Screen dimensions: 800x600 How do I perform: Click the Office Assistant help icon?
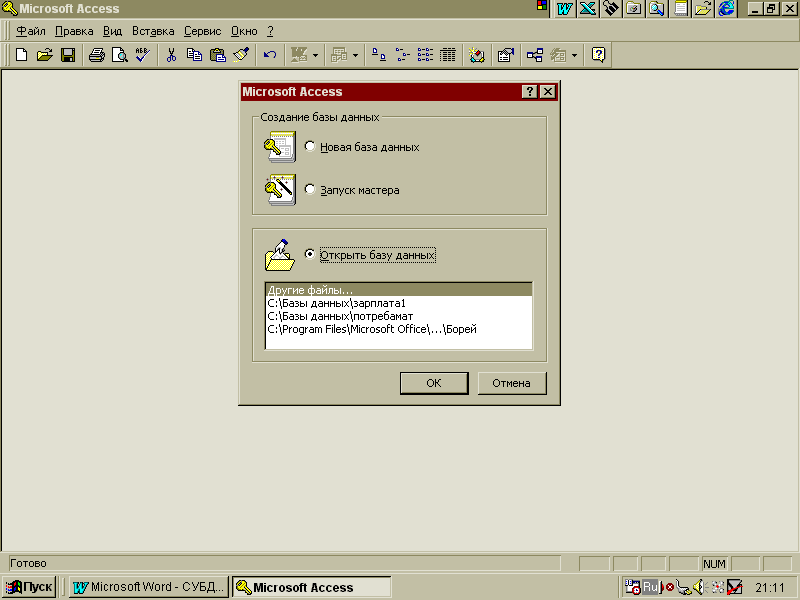(x=598, y=55)
